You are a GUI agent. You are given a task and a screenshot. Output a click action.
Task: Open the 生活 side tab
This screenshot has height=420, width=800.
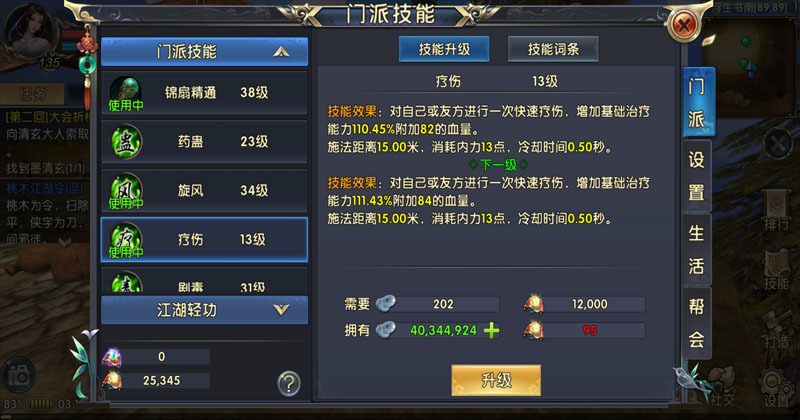click(x=696, y=250)
